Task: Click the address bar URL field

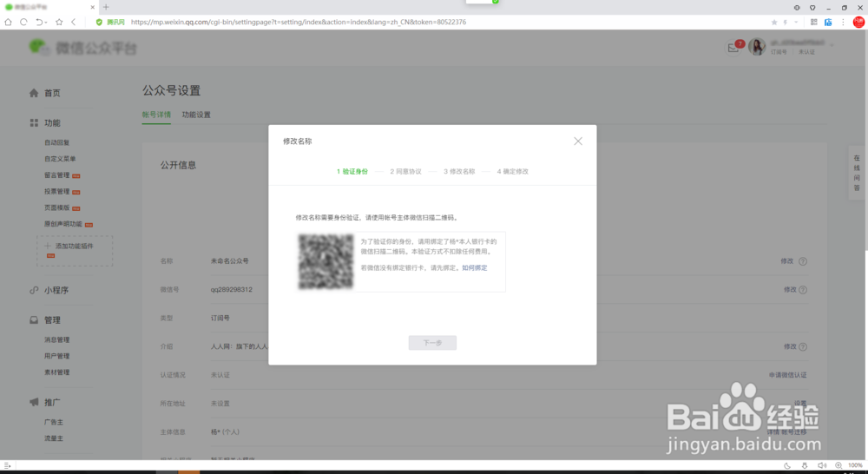Action: tap(299, 23)
